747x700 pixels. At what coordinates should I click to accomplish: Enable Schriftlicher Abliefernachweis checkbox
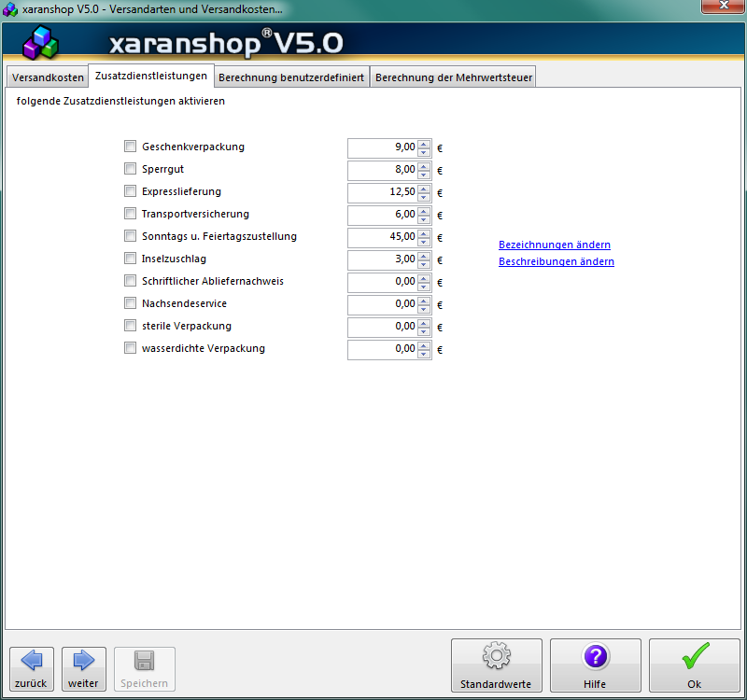pos(130,281)
